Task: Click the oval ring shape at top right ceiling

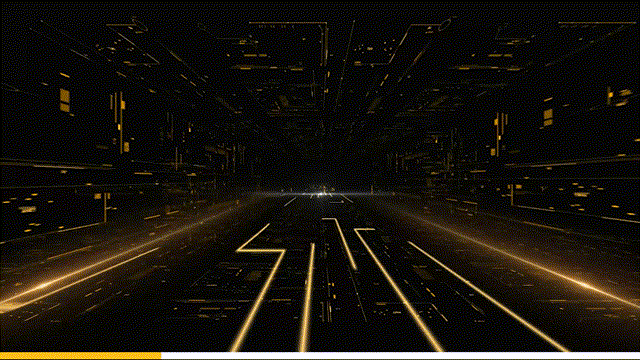Action: [x=444, y=24]
